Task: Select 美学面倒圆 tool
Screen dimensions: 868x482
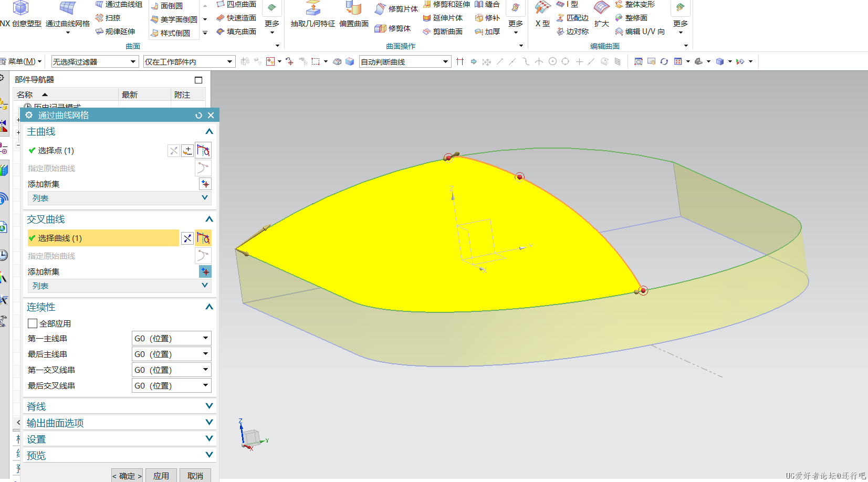Action: click(x=174, y=19)
